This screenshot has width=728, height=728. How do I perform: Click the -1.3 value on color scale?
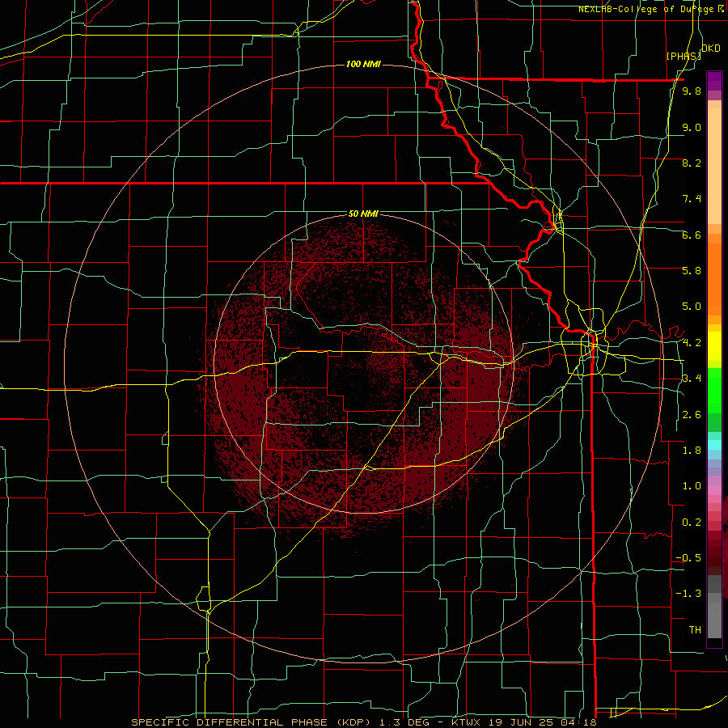(x=688, y=594)
